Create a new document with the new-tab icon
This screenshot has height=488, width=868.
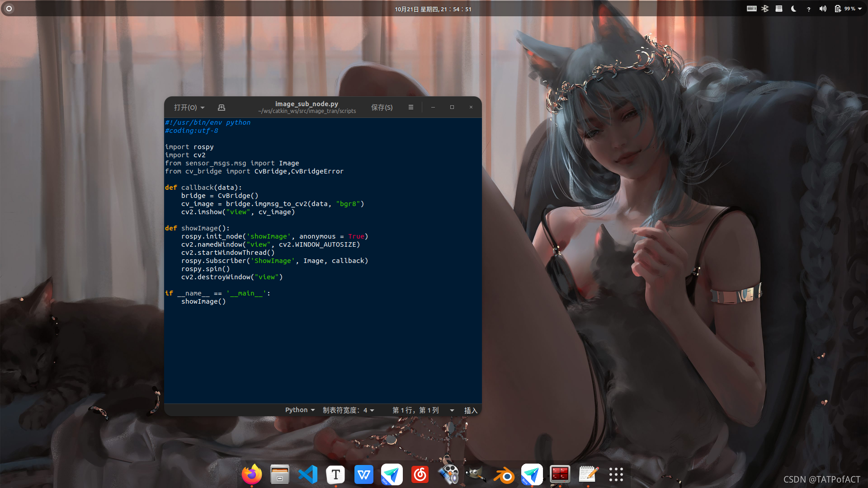coord(222,108)
